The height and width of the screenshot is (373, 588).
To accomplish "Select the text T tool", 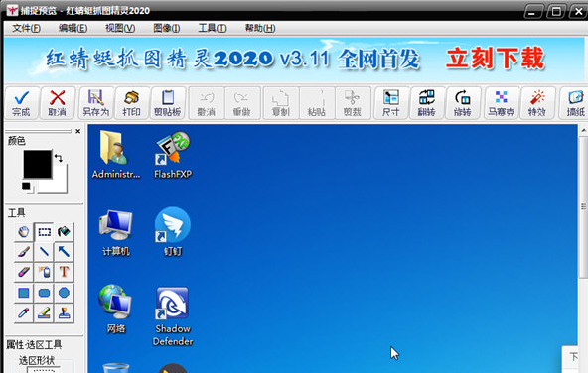I will point(65,272).
